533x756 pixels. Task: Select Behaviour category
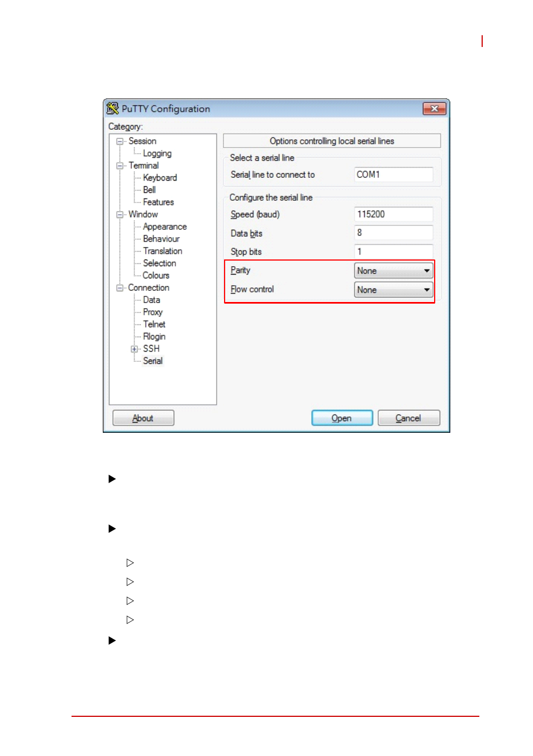(161, 239)
